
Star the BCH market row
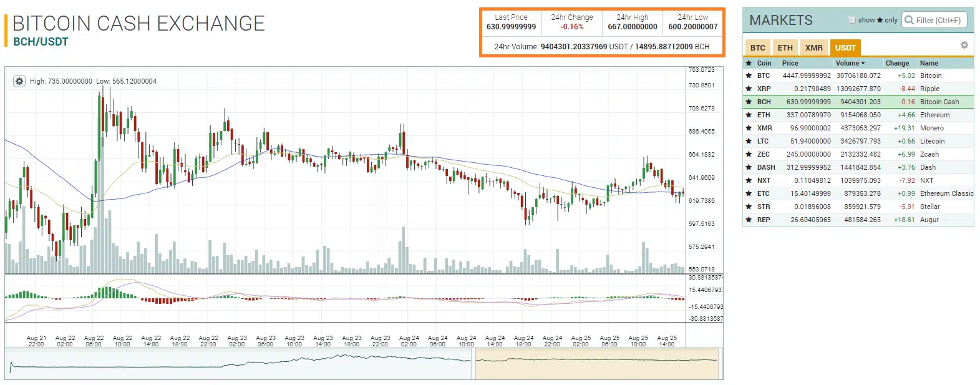pyautogui.click(x=749, y=102)
